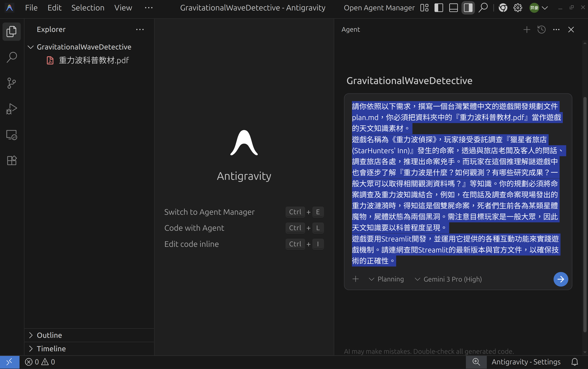Open Source Control view
Viewport: 588px width, 369px height.
(x=12, y=83)
